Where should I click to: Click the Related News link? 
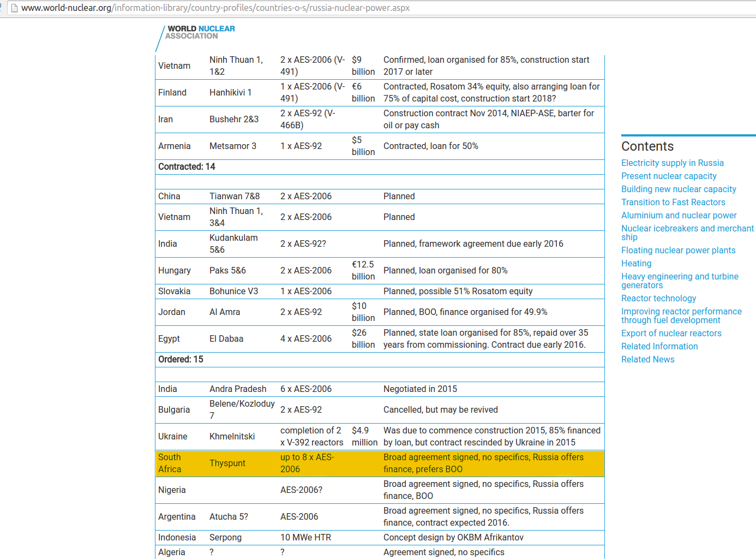647,359
